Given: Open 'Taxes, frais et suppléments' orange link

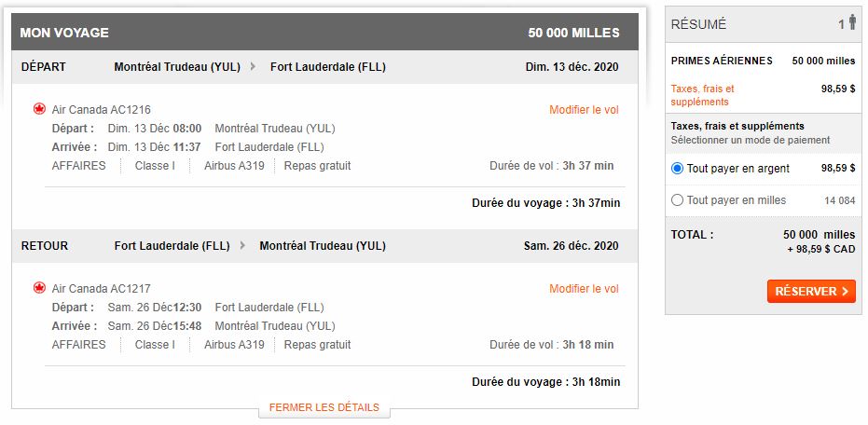Looking at the screenshot, I should (702, 95).
